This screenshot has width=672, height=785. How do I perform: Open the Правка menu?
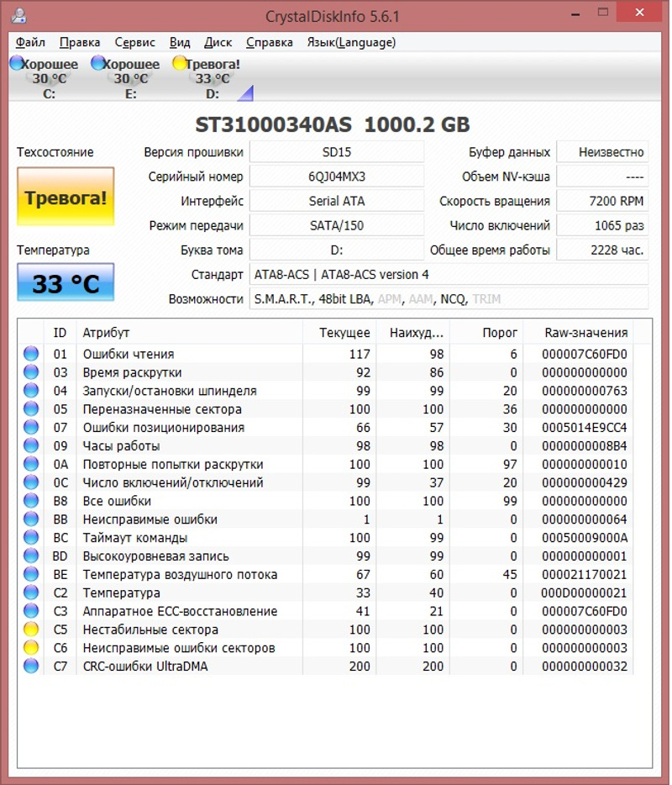80,42
